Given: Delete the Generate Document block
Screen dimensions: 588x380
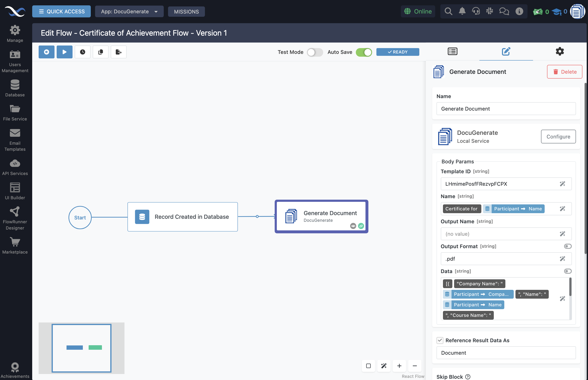Looking at the screenshot, I should [564, 71].
